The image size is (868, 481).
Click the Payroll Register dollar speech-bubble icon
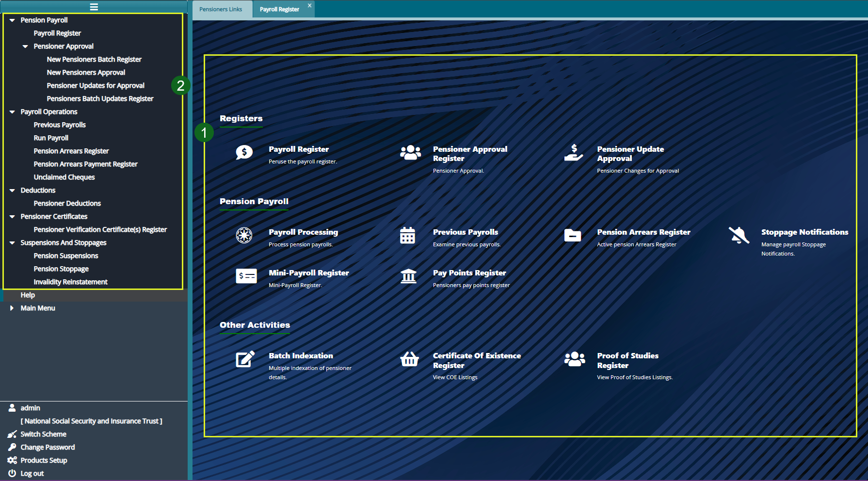click(x=244, y=152)
